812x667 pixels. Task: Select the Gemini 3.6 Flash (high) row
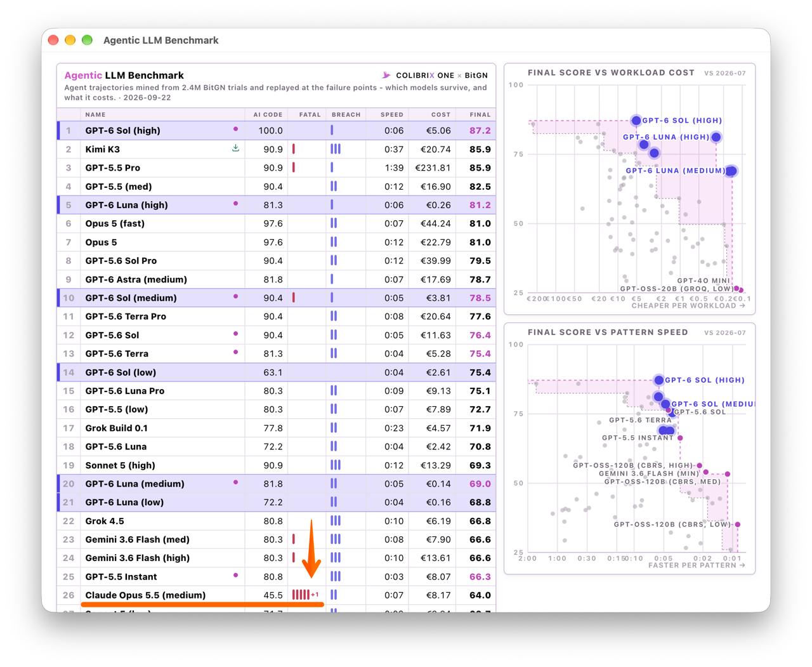point(277,558)
